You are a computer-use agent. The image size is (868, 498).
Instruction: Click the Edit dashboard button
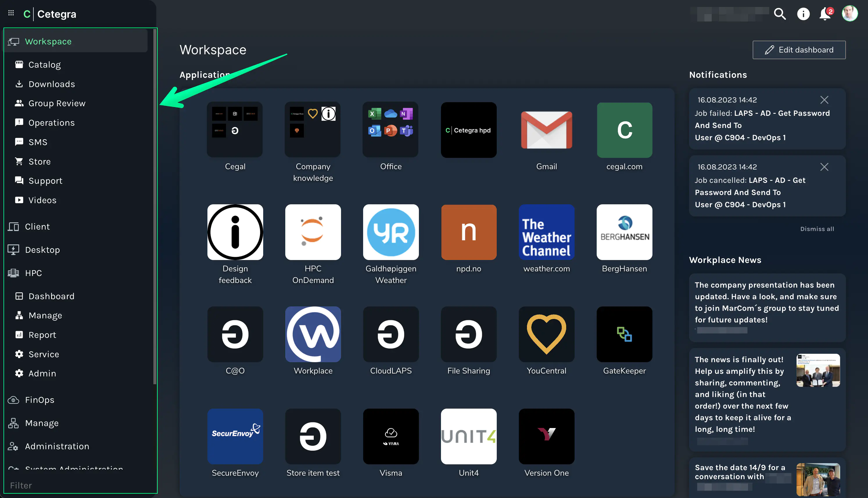(x=799, y=50)
